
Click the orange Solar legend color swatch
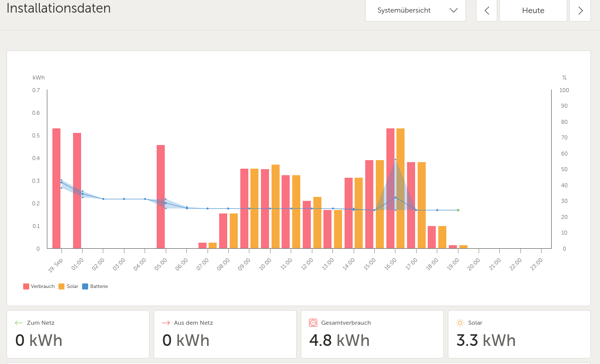61,286
